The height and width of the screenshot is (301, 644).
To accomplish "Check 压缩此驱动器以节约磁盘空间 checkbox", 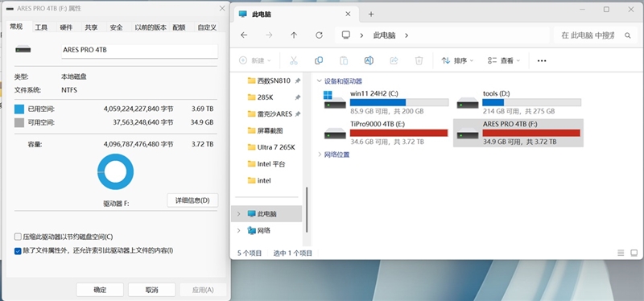I will (18, 237).
